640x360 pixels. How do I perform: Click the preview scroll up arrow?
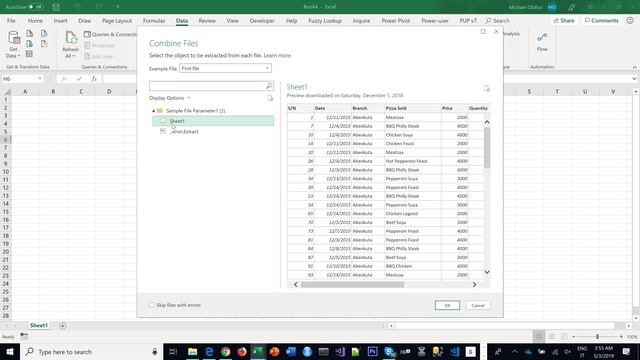(x=487, y=122)
